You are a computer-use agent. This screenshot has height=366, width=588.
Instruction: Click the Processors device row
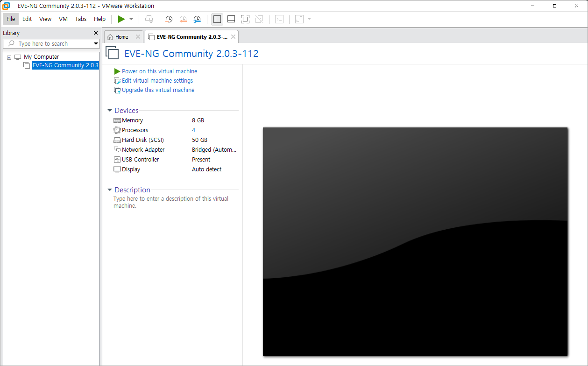tap(176, 130)
